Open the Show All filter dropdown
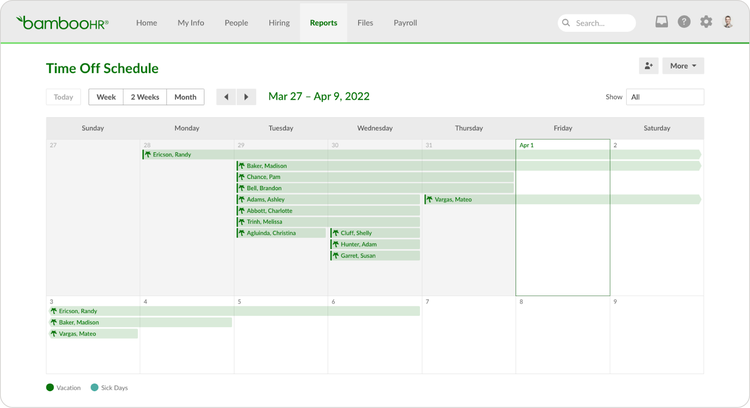 tap(665, 97)
